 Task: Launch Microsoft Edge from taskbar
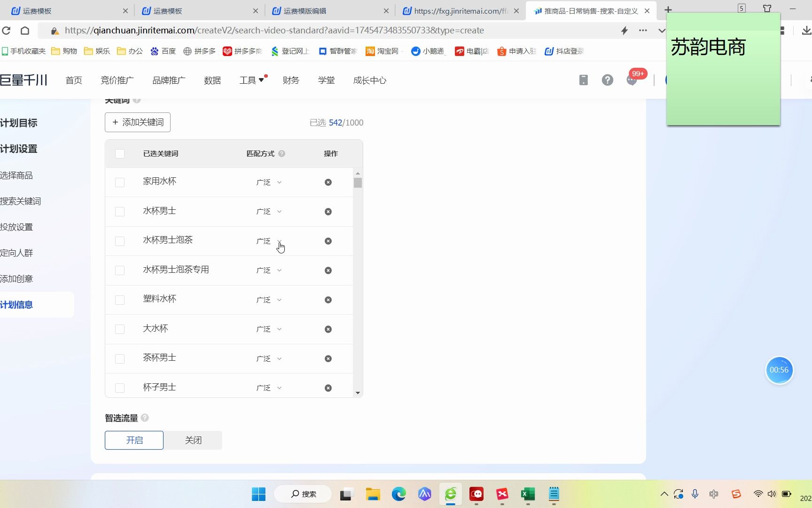(399, 494)
